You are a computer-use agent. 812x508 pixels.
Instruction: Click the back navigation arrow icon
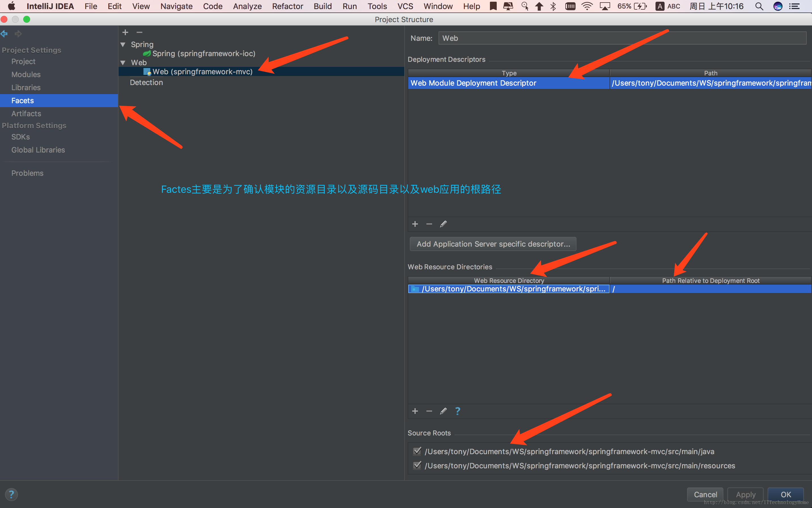click(x=5, y=34)
